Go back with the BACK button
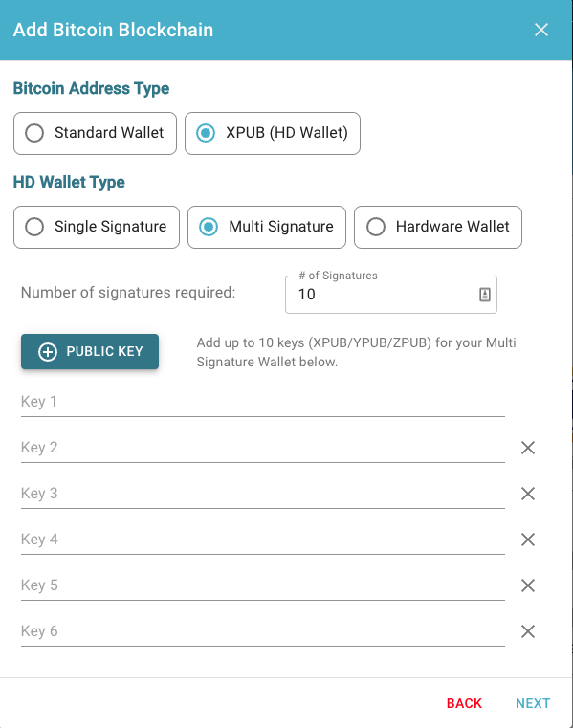The height and width of the screenshot is (728, 573). click(x=464, y=703)
